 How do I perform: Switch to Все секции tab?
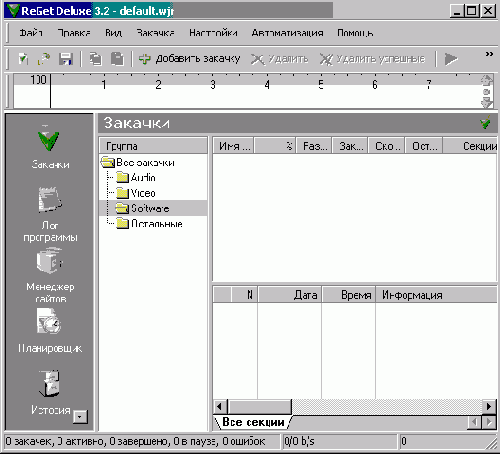(x=253, y=422)
